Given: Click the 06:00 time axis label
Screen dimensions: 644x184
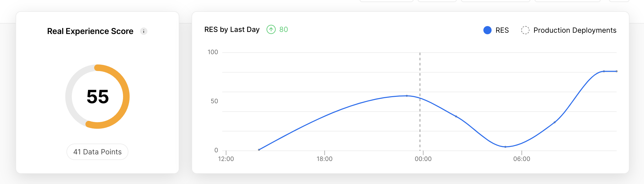Looking at the screenshot, I should click(x=522, y=159).
